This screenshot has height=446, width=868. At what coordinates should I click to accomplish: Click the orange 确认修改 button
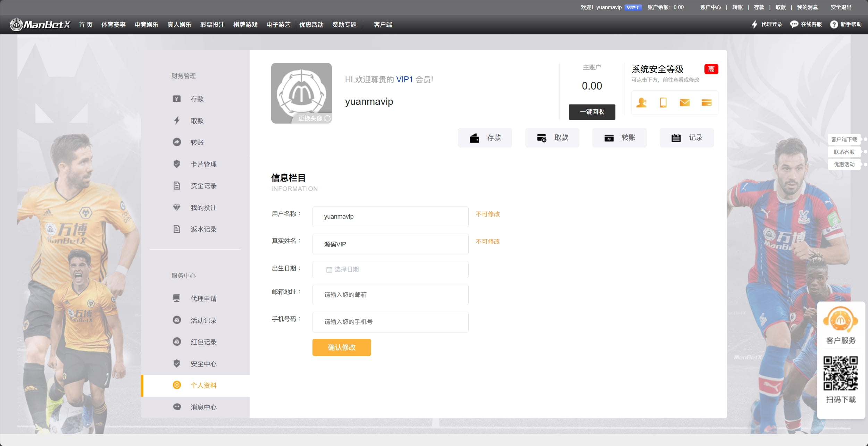[x=342, y=347]
